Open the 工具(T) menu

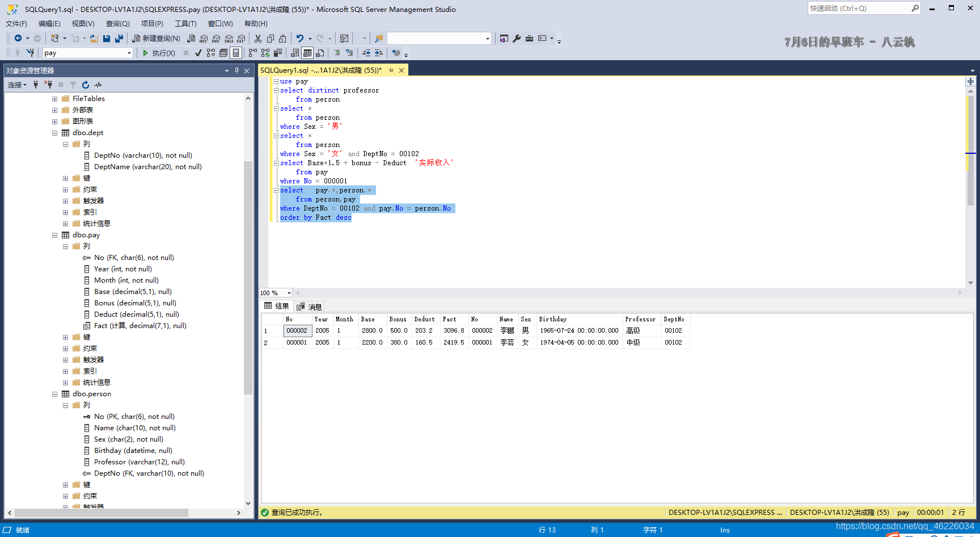pyautogui.click(x=185, y=24)
